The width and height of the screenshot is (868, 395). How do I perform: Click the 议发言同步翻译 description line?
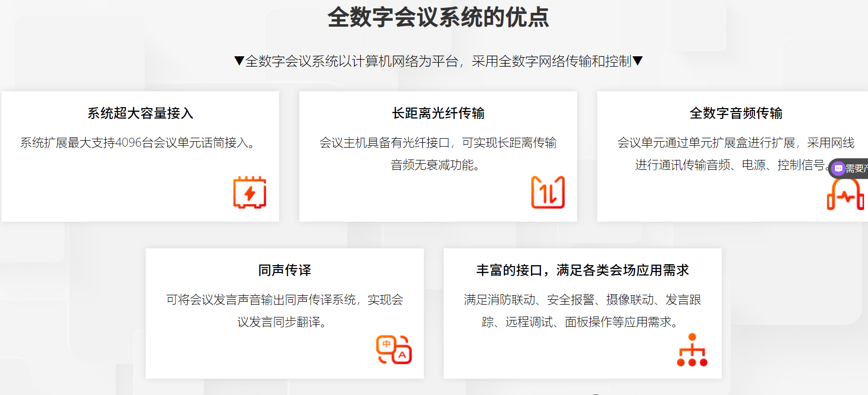tap(282, 322)
